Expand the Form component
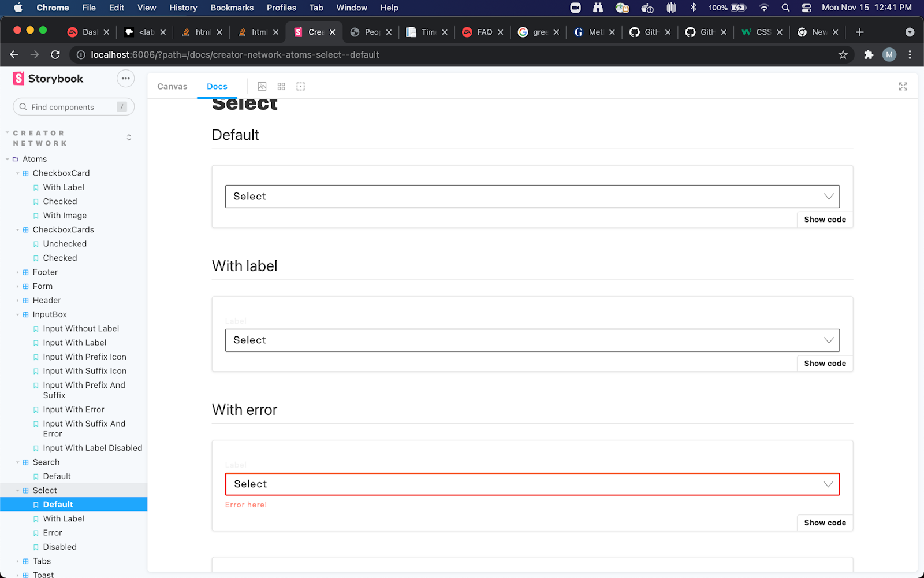This screenshot has width=924, height=578. [42, 286]
